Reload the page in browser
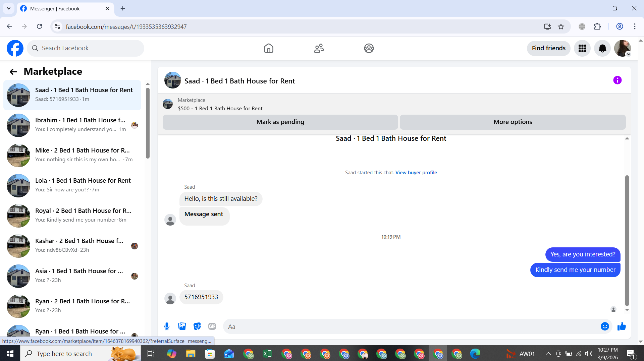 coord(39,26)
